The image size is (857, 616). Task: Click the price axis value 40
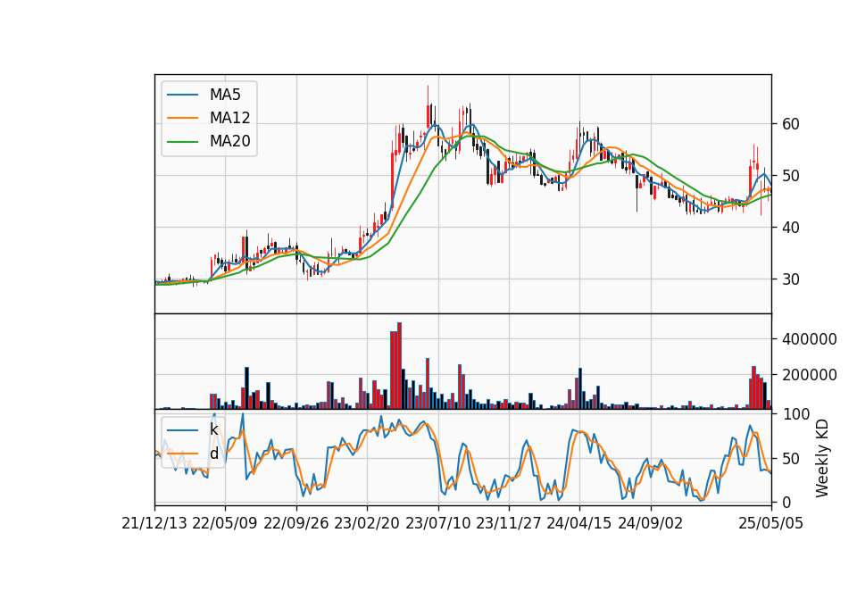[790, 228]
